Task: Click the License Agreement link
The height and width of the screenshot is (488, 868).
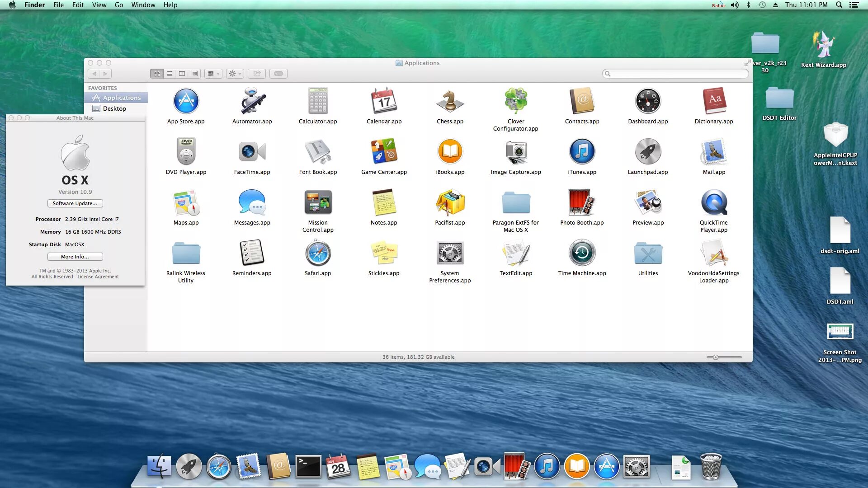Action: (98, 277)
